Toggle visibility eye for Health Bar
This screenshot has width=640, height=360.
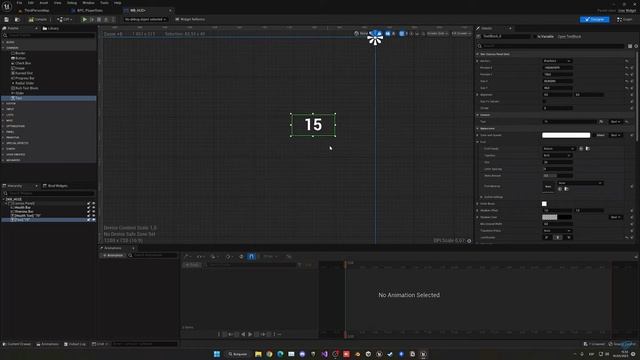click(x=93, y=207)
